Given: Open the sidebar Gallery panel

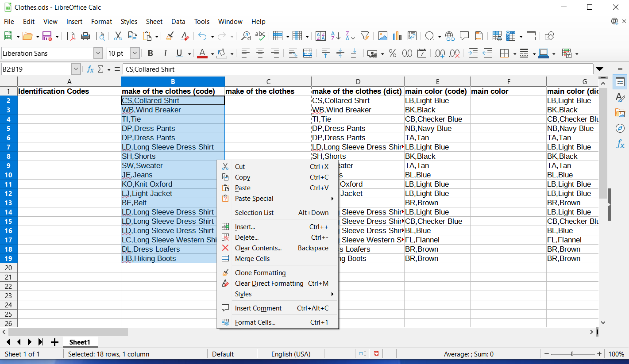Looking at the screenshot, I should point(620,113).
